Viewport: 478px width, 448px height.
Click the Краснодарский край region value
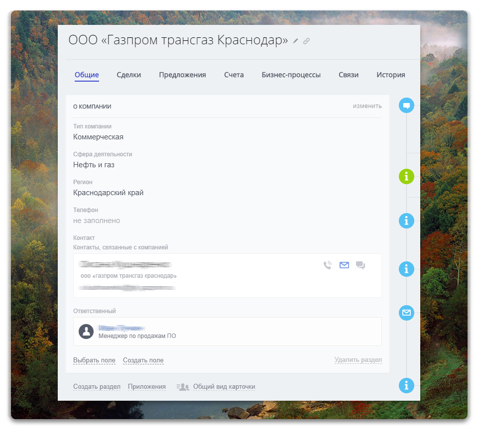(x=108, y=193)
